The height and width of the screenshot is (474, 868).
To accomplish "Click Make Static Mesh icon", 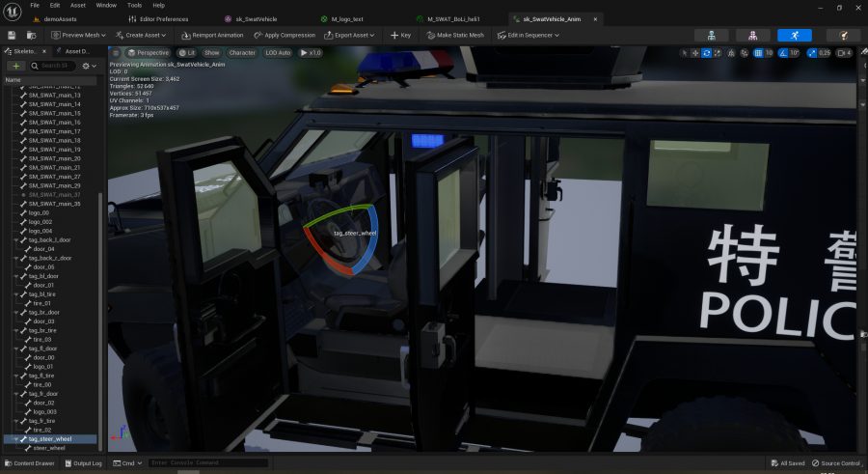I will tap(431, 35).
